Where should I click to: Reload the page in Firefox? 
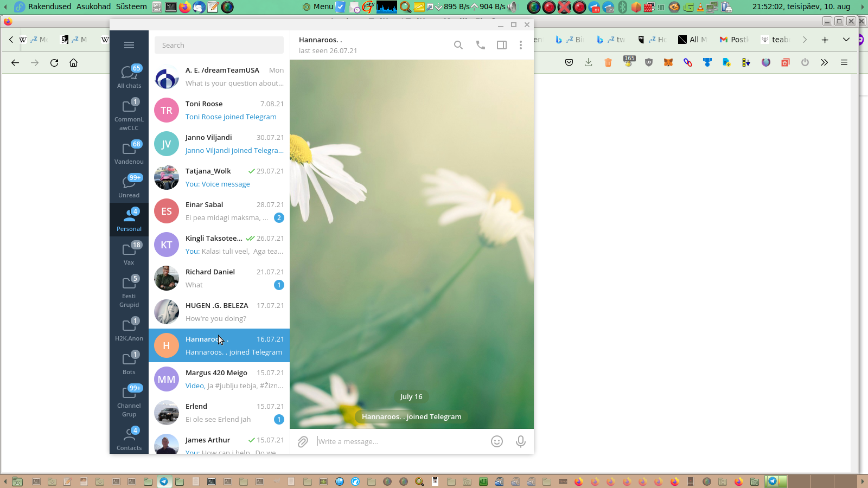click(54, 62)
